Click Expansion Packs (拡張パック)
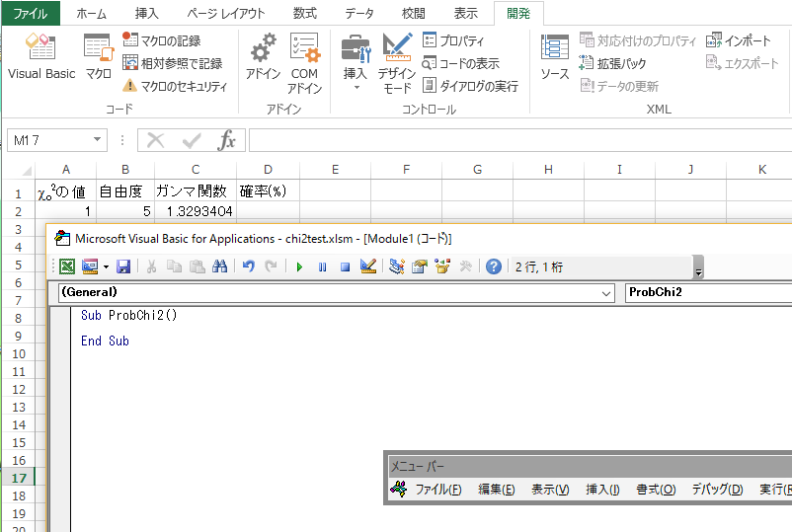The image size is (792, 532). (612, 63)
